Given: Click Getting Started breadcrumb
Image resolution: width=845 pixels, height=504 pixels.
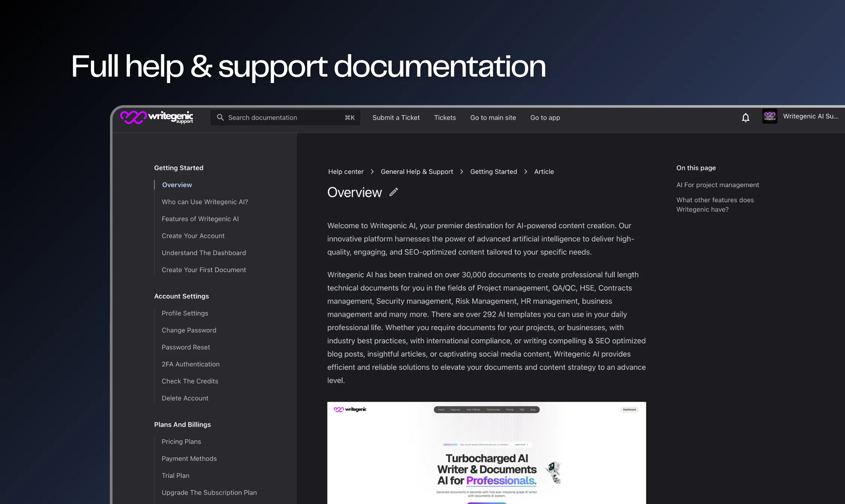Looking at the screenshot, I should click(x=493, y=172).
